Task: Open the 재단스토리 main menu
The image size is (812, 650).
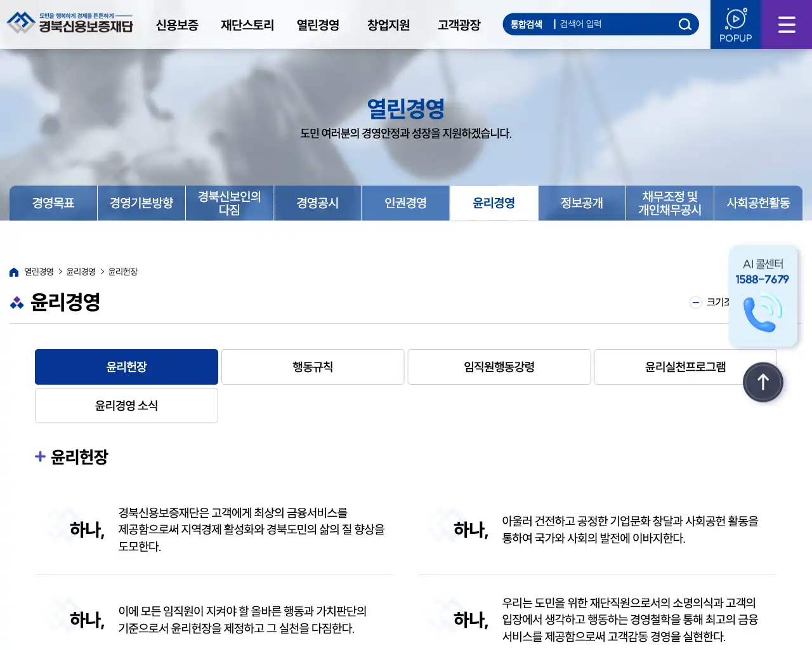Action: point(247,25)
